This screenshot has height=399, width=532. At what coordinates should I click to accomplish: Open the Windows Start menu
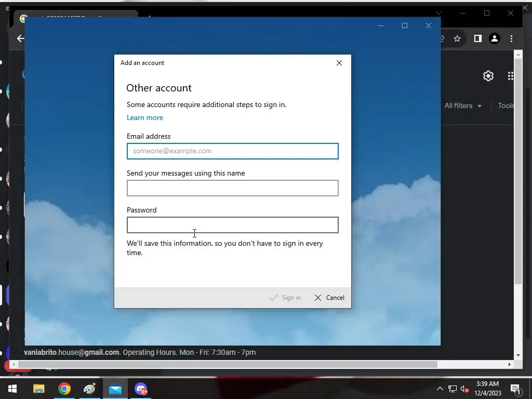tap(12, 389)
